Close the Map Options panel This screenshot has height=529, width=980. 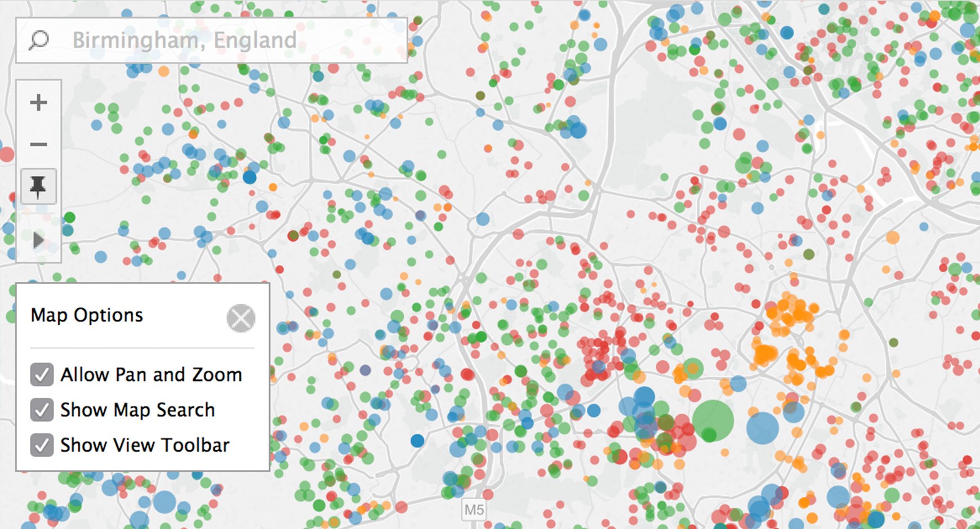240,319
